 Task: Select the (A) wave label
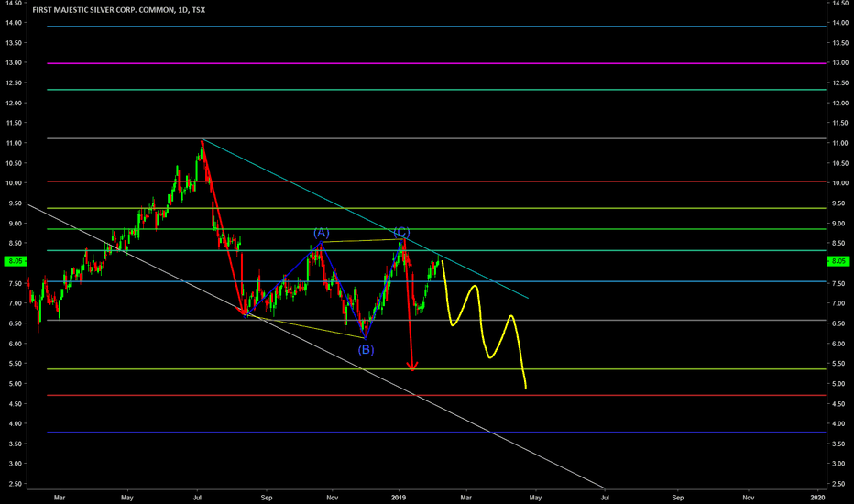click(322, 233)
